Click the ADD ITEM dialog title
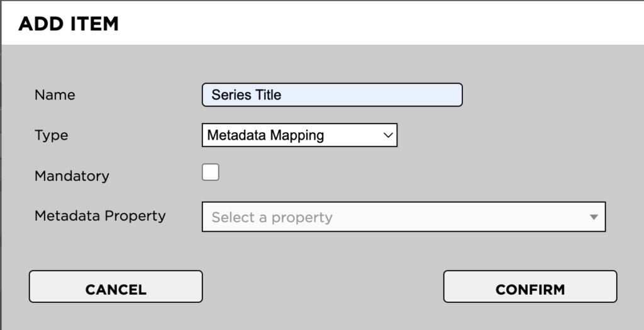This screenshot has height=330, width=644. coord(69,25)
